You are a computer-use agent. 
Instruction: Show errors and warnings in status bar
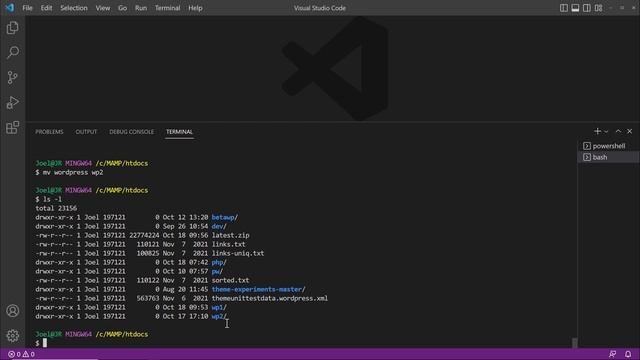click(x=21, y=354)
